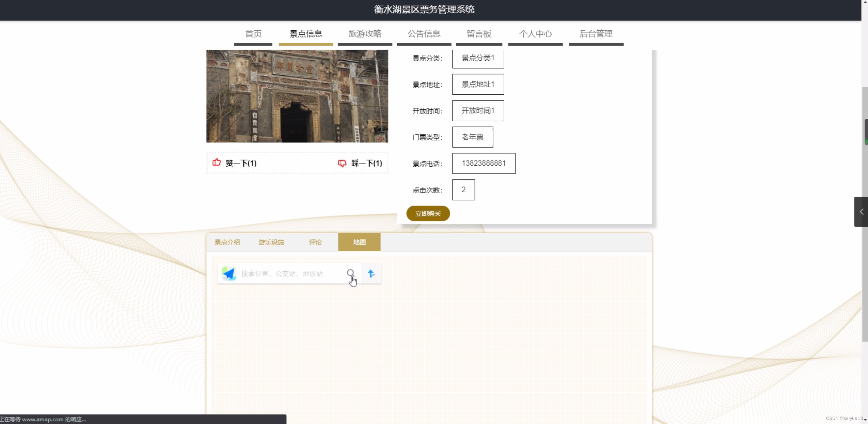This screenshot has width=868, height=424.
Task: Click the scenic spot photo thumbnail
Action: click(x=297, y=96)
